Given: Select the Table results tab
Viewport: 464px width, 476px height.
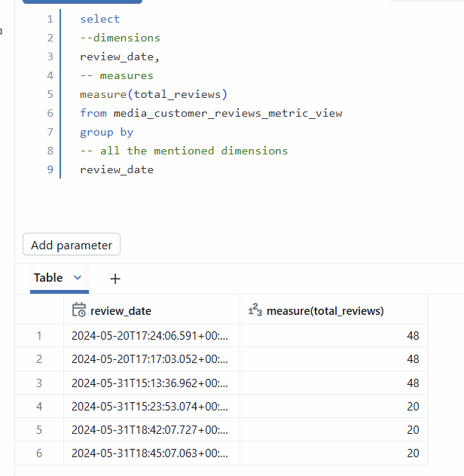Looking at the screenshot, I should pos(48,278).
